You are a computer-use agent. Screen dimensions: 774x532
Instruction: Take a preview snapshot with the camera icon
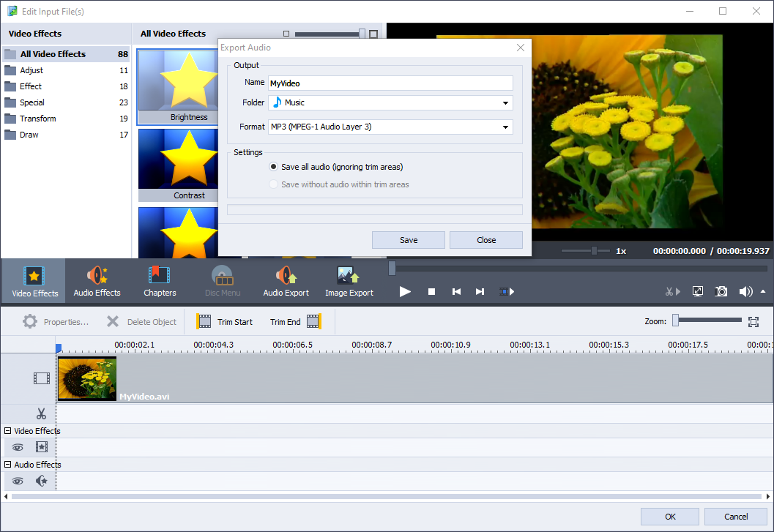tap(721, 291)
